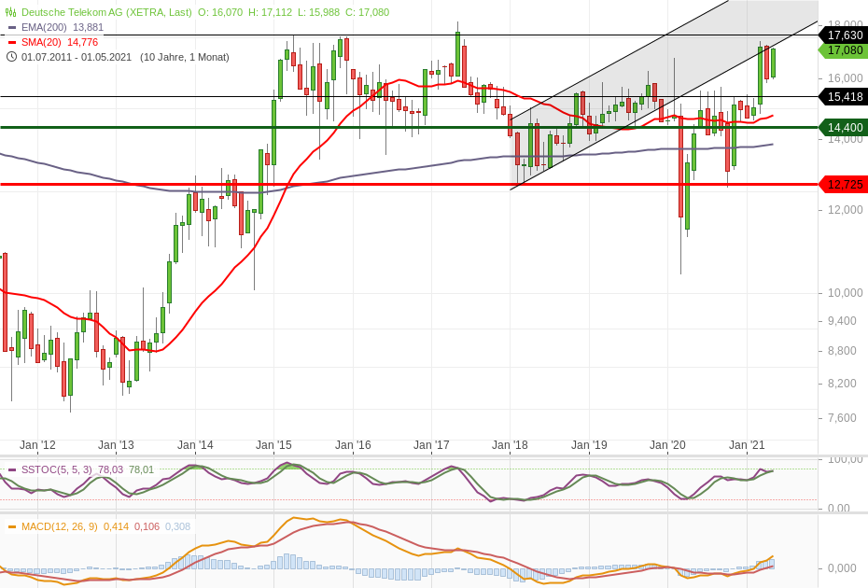Click the MACD histogram value 0,308

[178, 526]
